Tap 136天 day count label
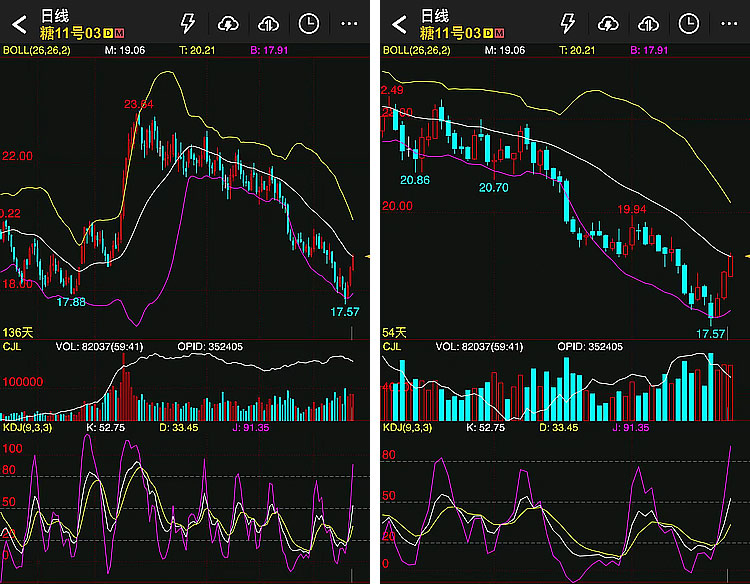Viewport: 750px width, 584px height. 18,332
